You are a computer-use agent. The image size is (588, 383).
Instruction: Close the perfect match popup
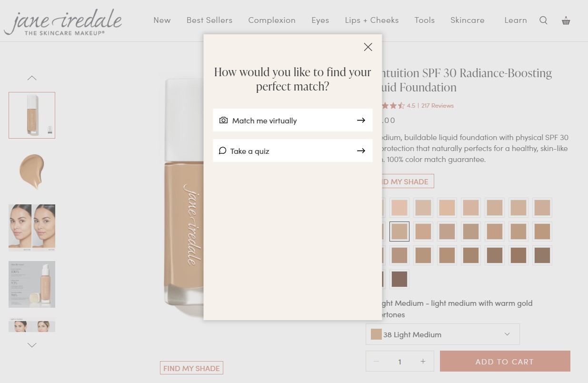pos(368,47)
